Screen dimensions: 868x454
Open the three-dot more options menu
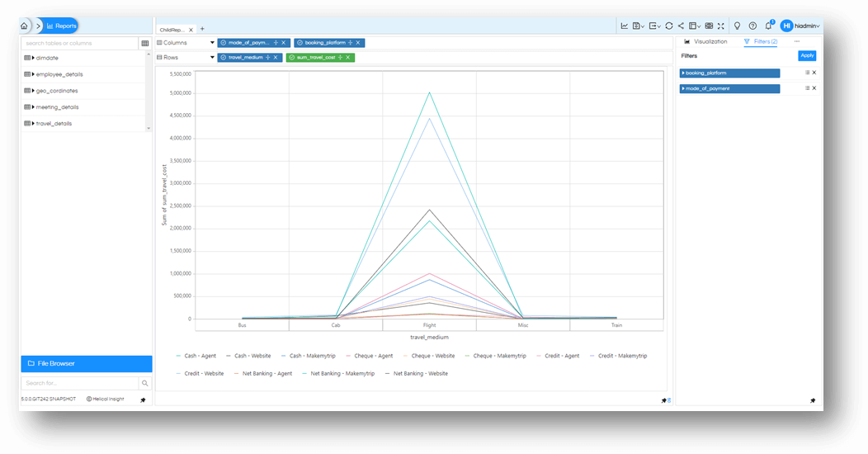(x=796, y=41)
